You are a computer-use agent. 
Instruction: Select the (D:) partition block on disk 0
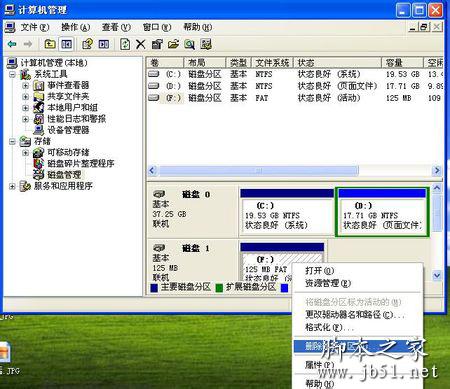pyautogui.click(x=382, y=212)
